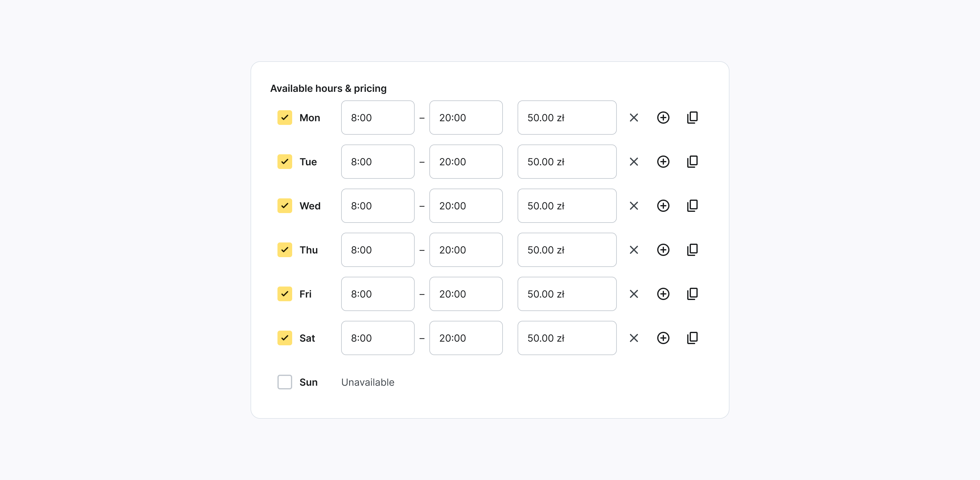Disable the Sat checkbox
980x480 pixels.
pos(285,338)
